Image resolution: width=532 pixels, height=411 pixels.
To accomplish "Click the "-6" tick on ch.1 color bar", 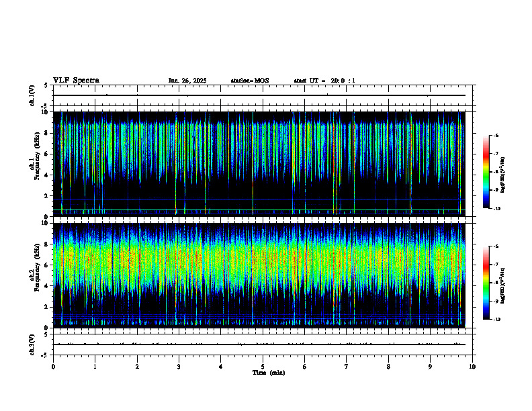I will click(x=496, y=135).
